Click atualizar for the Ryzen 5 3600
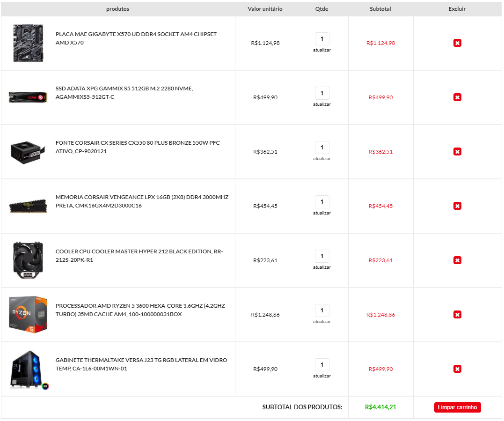This screenshot has width=504, height=421. tap(322, 322)
